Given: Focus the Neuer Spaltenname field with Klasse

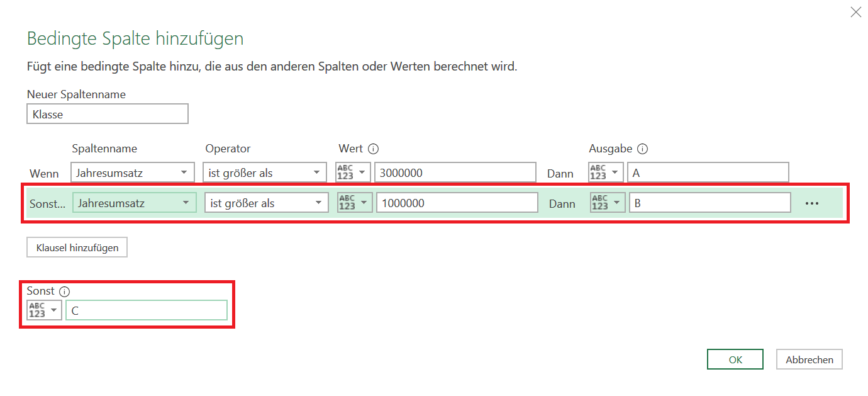Looking at the screenshot, I should pos(108,114).
